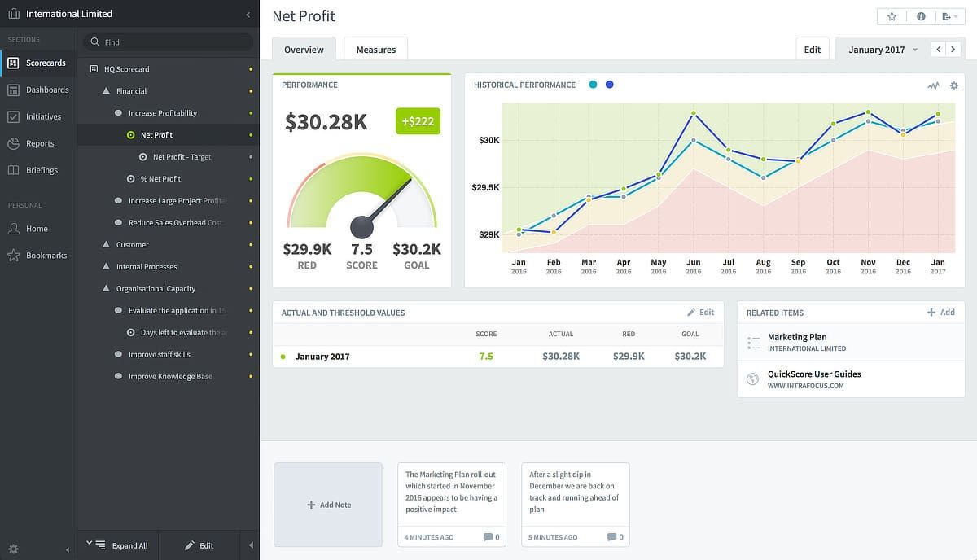Toggle the dark blue series legend dot
977x560 pixels.
(x=610, y=85)
